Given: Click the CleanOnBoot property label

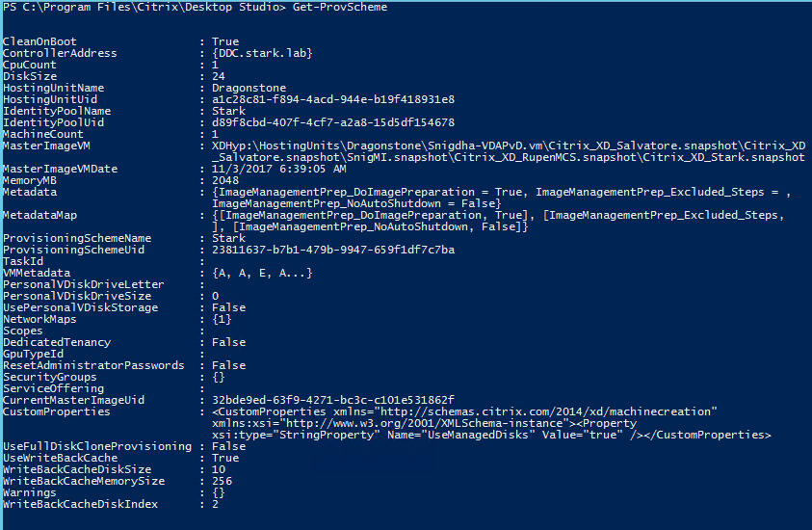Looking at the screenshot, I should coord(39,41).
